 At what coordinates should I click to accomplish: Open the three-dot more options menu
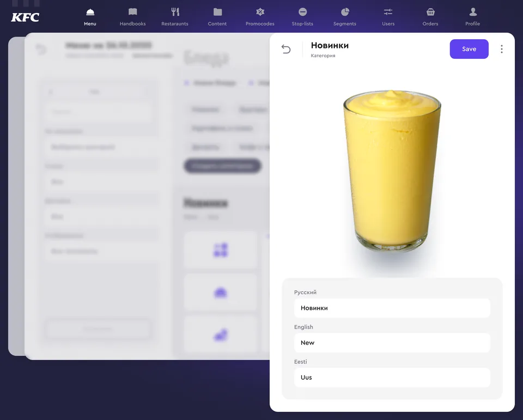coord(501,49)
